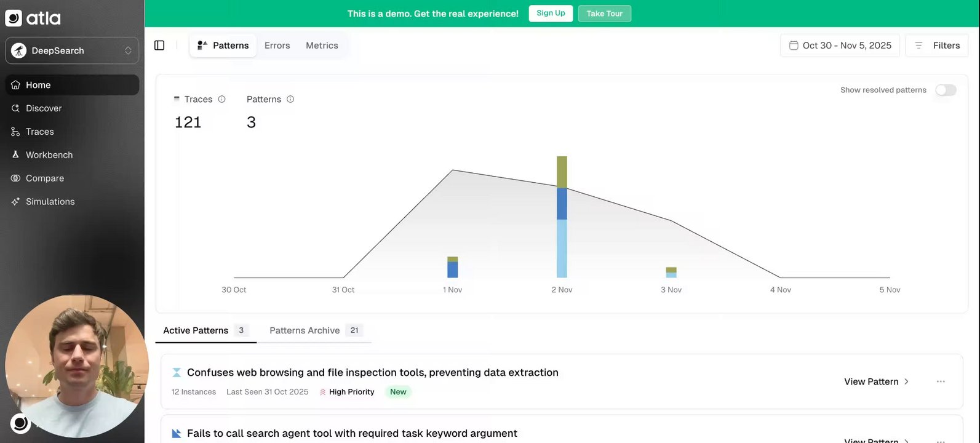
Task: Click the atla logo
Action: [33, 18]
